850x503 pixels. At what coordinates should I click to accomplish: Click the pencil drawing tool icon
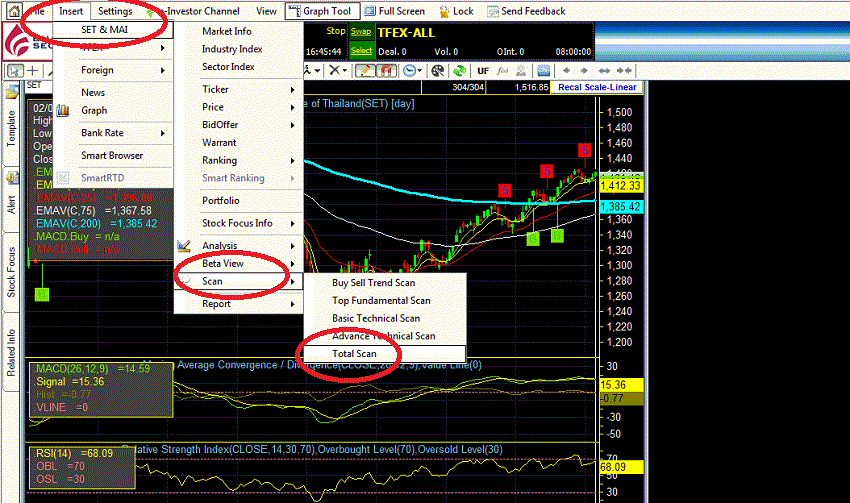click(x=365, y=70)
